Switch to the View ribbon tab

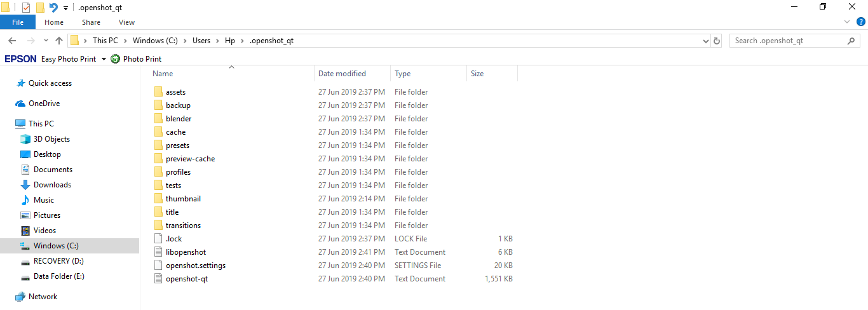tap(126, 22)
